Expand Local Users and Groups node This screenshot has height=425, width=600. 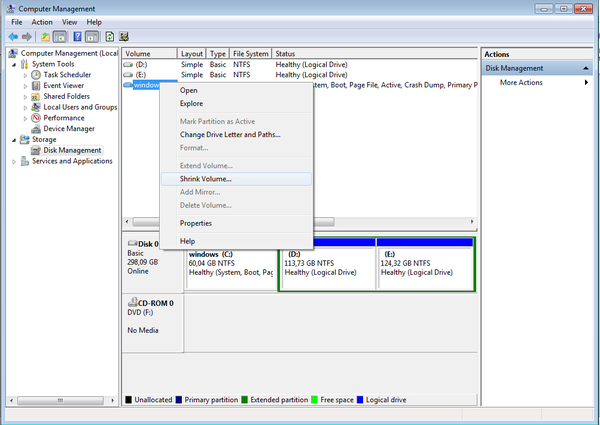(x=25, y=107)
